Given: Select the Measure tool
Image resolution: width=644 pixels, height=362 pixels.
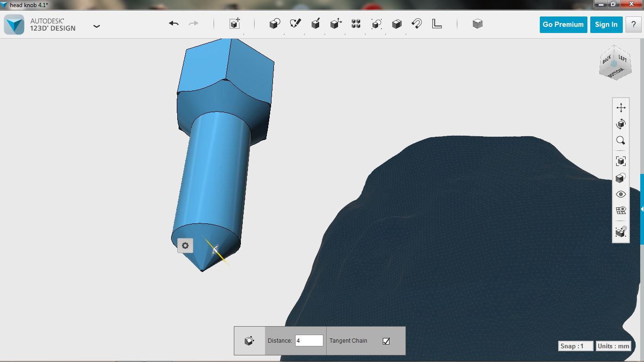Looking at the screenshot, I should 437,24.
